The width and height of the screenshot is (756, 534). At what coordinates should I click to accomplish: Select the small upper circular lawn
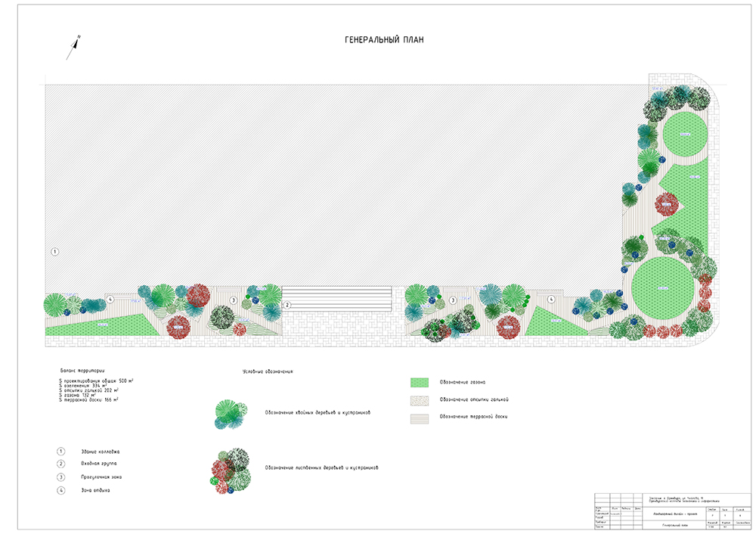686,135
